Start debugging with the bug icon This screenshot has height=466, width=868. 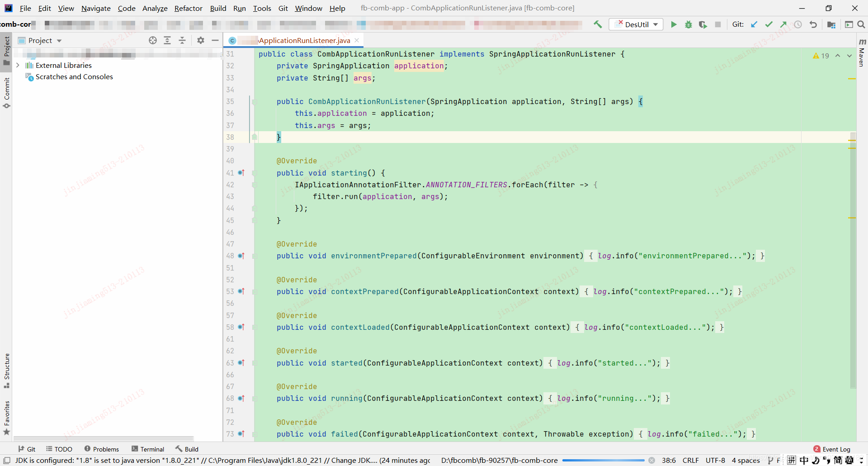pos(688,24)
